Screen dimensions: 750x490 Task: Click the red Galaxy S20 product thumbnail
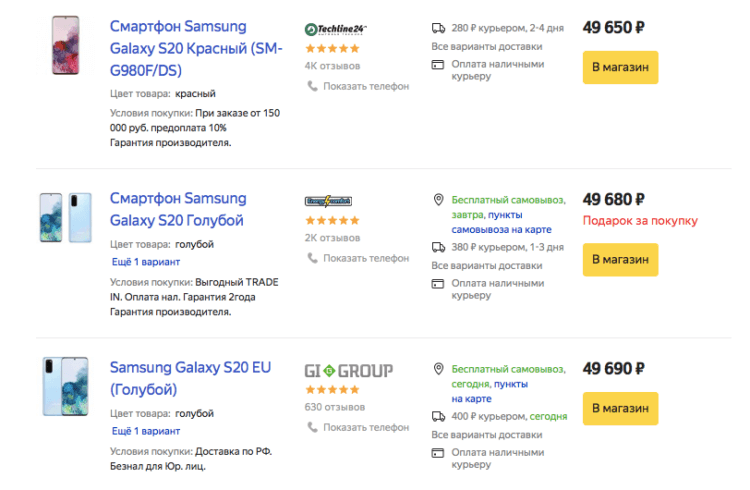pyautogui.click(x=66, y=45)
